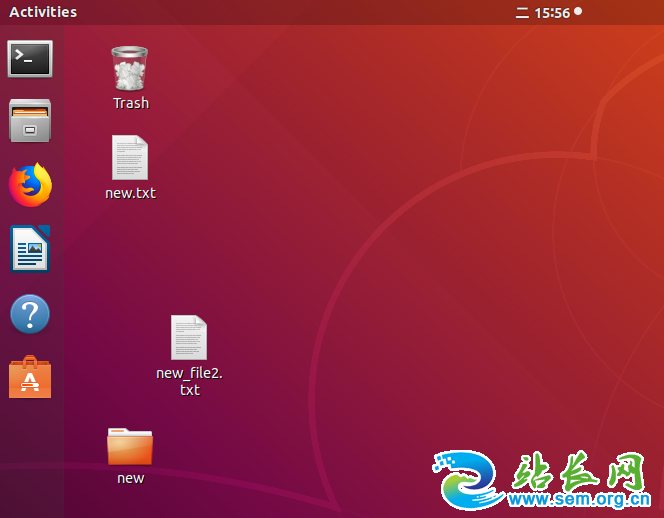Click the 'Trash' text label

131,103
